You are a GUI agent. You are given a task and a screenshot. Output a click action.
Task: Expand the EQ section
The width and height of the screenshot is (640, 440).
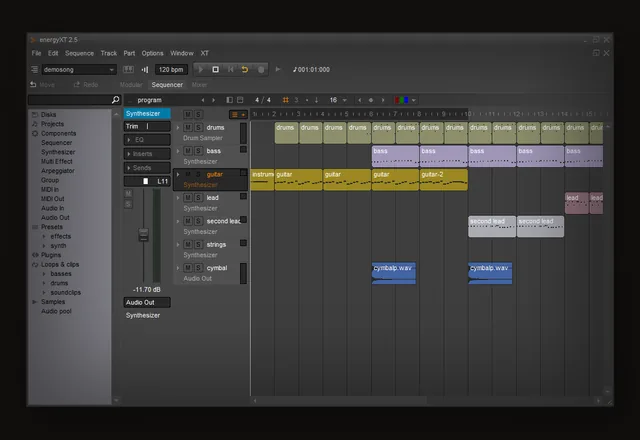147,140
